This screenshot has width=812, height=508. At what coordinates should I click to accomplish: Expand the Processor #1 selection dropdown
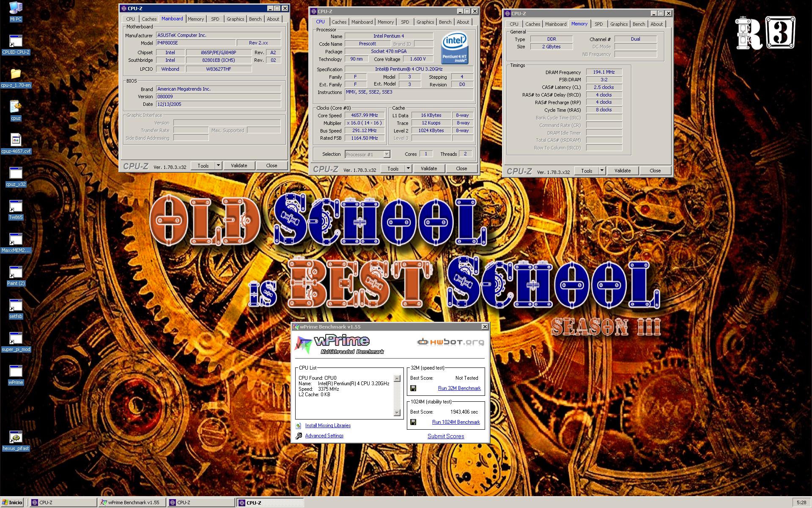(x=387, y=155)
